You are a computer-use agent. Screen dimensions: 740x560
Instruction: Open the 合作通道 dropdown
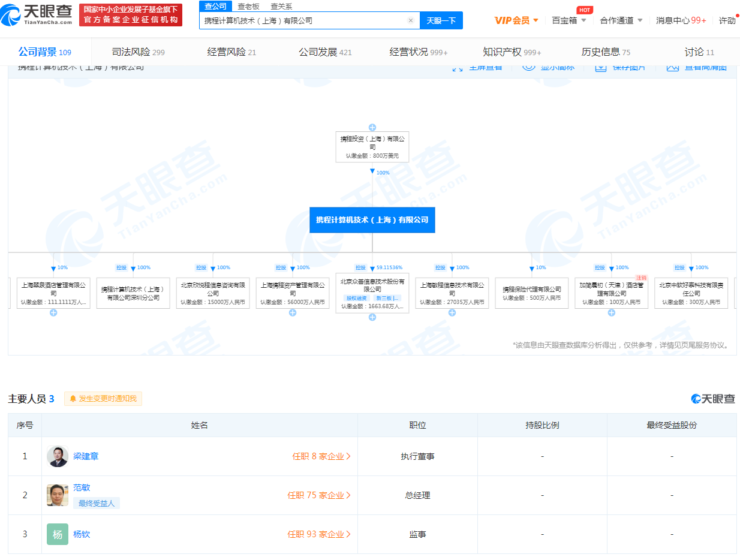tap(621, 20)
